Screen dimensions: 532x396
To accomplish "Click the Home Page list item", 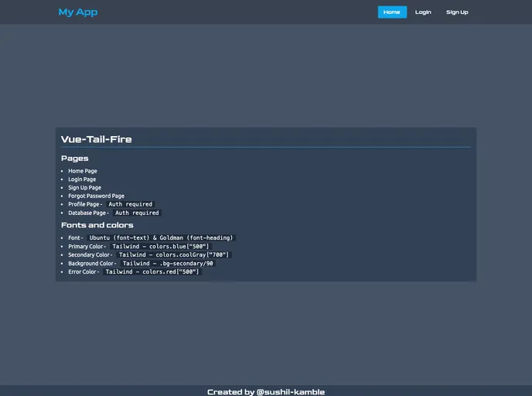I will tap(83, 171).
